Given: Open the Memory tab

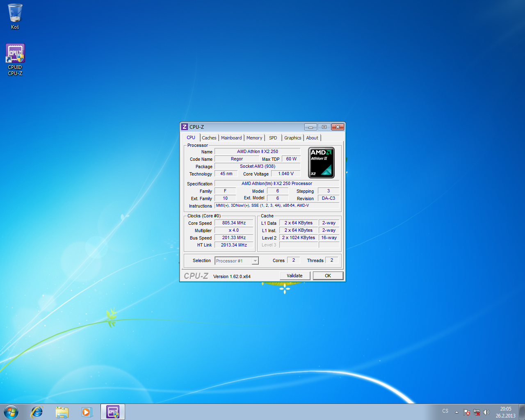Looking at the screenshot, I should click(x=254, y=138).
